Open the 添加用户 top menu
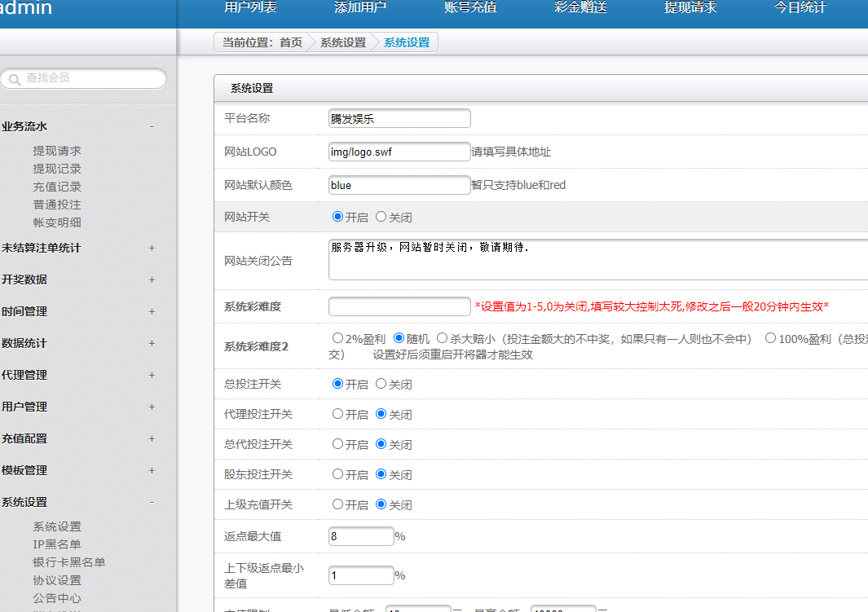Image resolution: width=868 pixels, height=612 pixels. [x=360, y=8]
